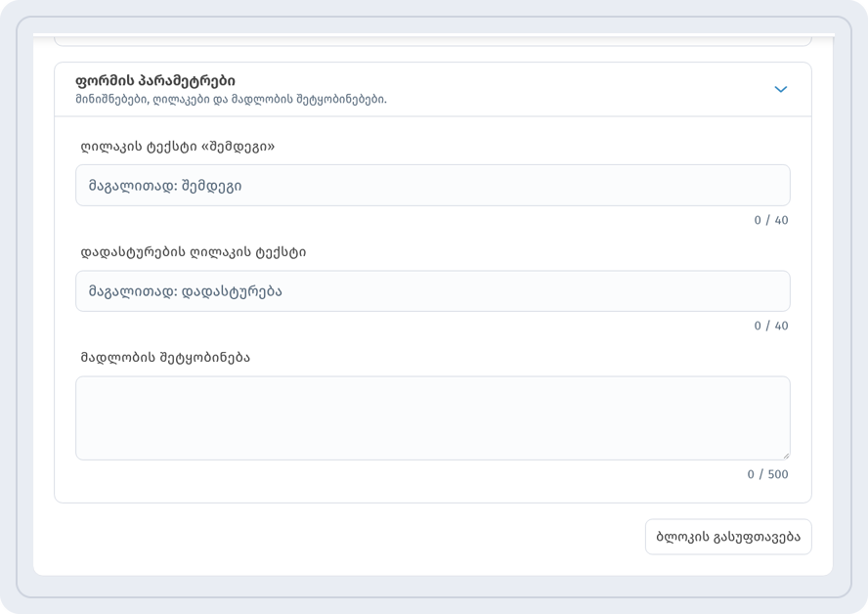The image size is (868, 614).
Task: Grab the textarea resize handle corner
Action: pos(786,456)
